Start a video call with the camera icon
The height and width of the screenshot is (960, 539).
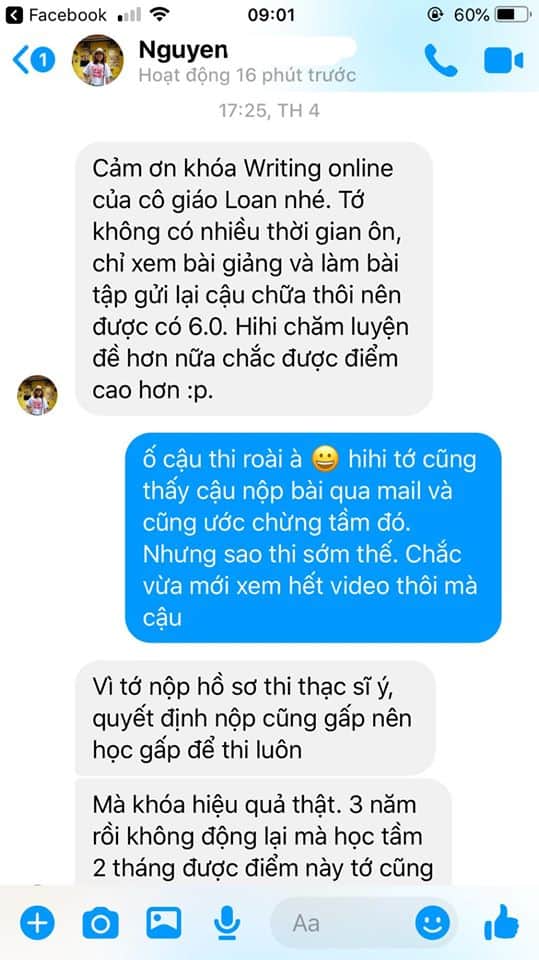(x=503, y=61)
